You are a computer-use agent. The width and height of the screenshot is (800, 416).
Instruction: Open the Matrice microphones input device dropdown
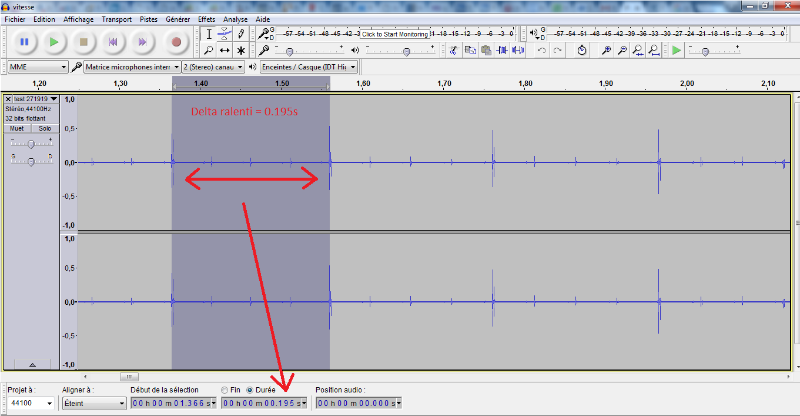(132, 67)
